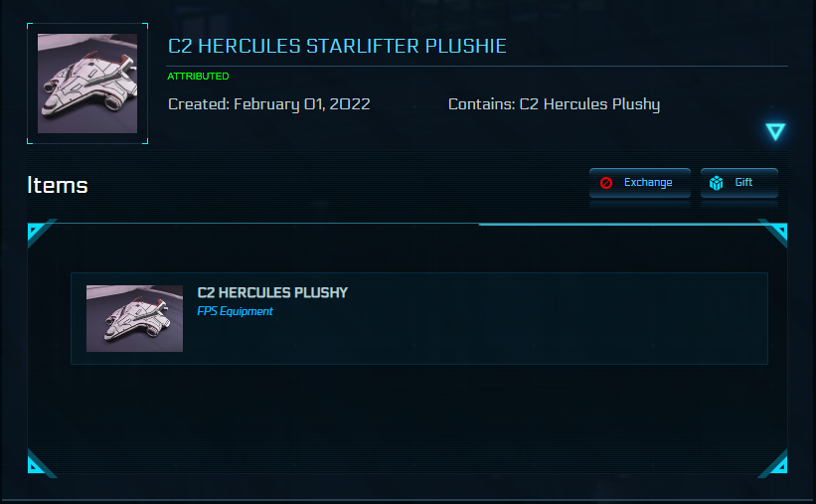The image size is (816, 504).
Task: Click the FPS Equipment category label
Action: tap(235, 311)
